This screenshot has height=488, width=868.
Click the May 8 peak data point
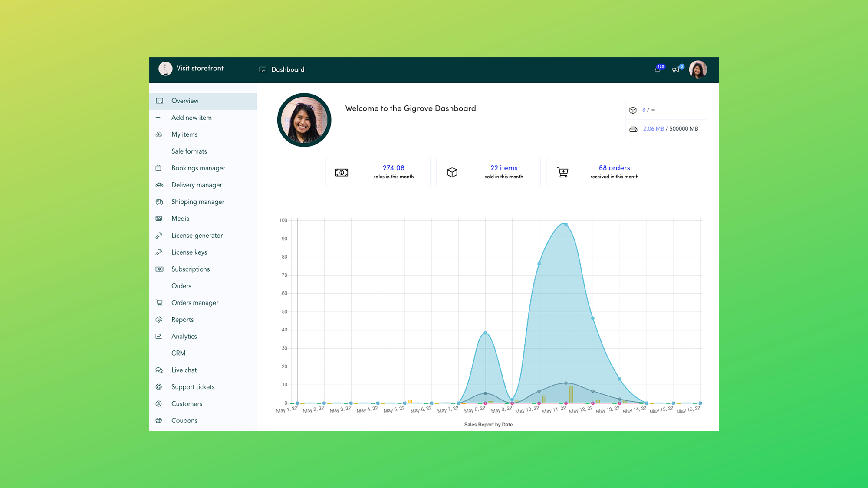[x=485, y=333]
